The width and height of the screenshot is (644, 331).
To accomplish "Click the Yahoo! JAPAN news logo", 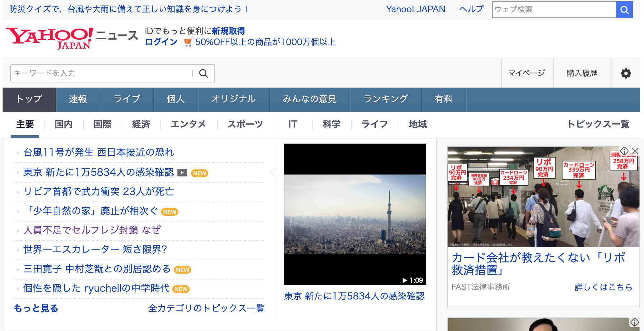I will point(72,38).
